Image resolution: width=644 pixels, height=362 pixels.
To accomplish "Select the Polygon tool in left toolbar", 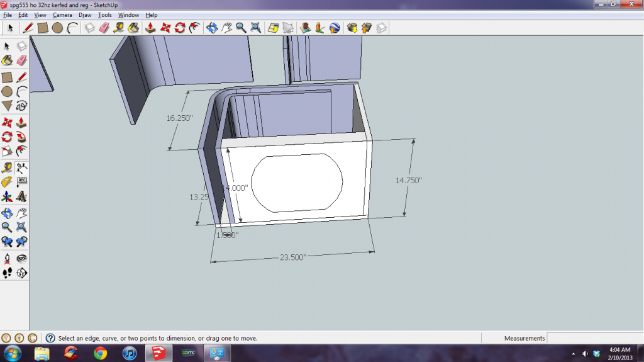I will click(7, 106).
